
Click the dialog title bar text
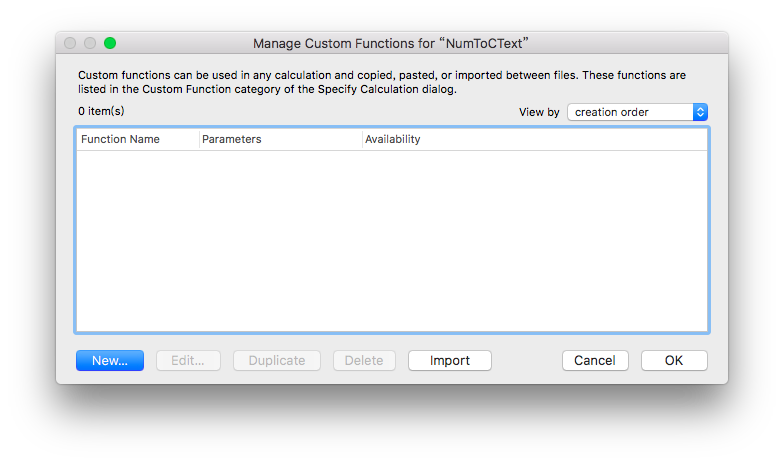pyautogui.click(x=390, y=44)
